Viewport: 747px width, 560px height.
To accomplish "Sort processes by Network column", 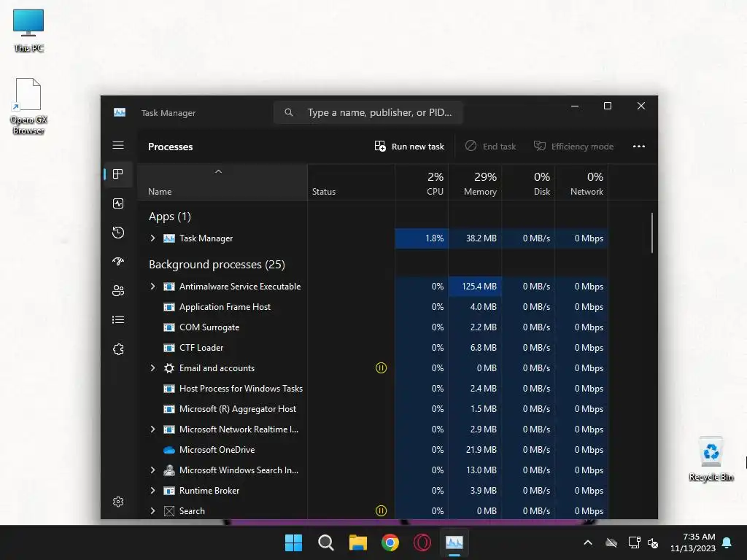I will pos(581,183).
